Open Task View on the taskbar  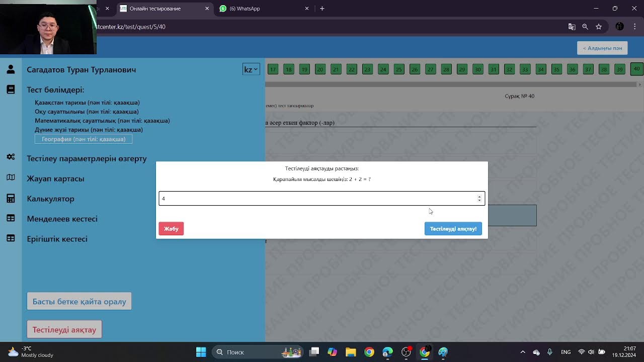coord(314,352)
